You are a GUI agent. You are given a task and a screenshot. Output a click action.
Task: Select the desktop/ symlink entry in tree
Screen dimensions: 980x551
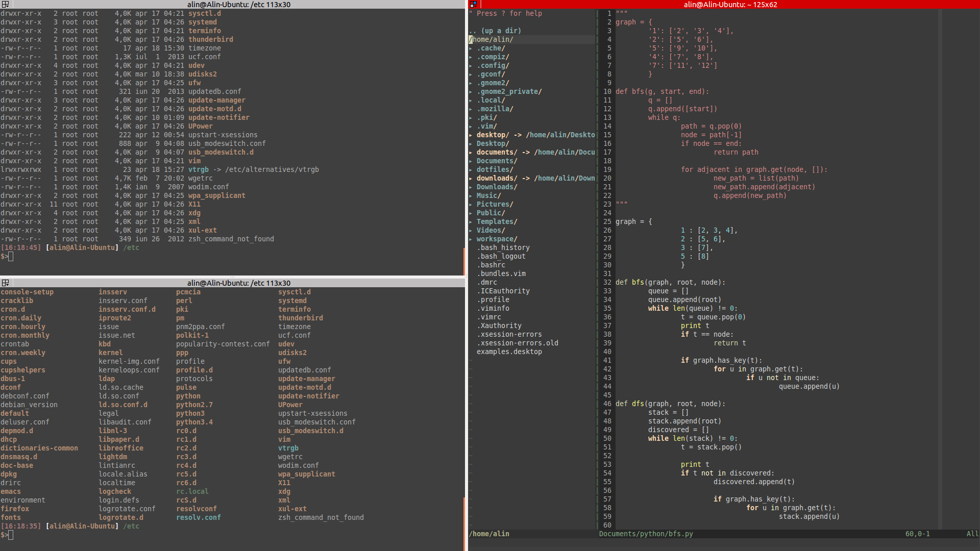point(493,135)
